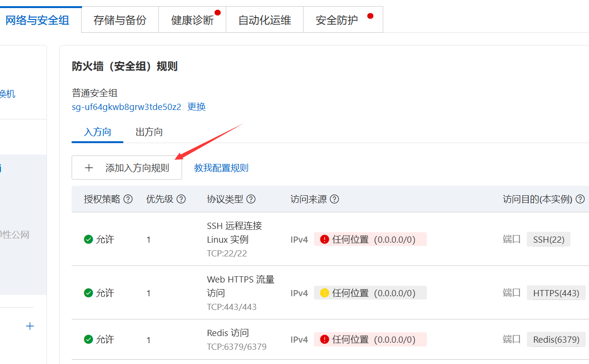Click help icon beside 优先级 column header
The height and width of the screenshot is (364, 589).
coord(181,200)
